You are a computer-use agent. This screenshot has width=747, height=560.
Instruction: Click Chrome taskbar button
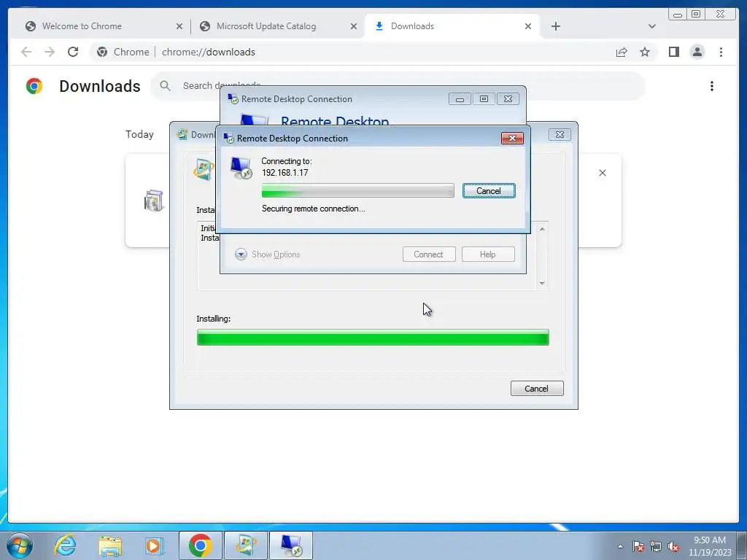tap(200, 545)
